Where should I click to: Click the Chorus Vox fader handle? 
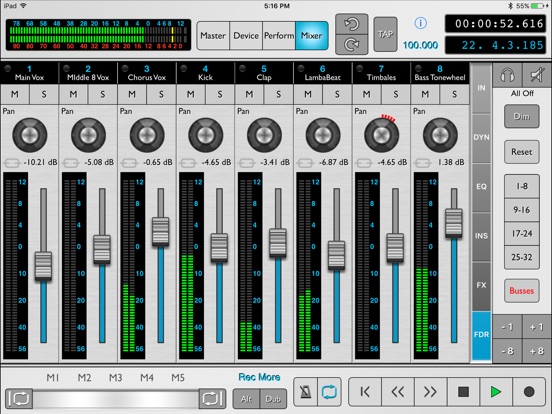(x=161, y=232)
